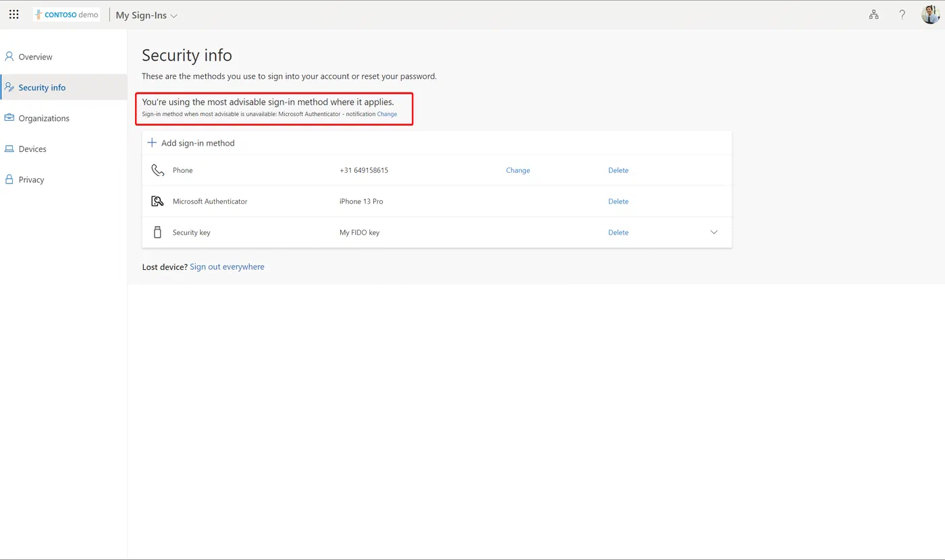Expand the Security key row chevron
945x560 pixels.
click(714, 232)
